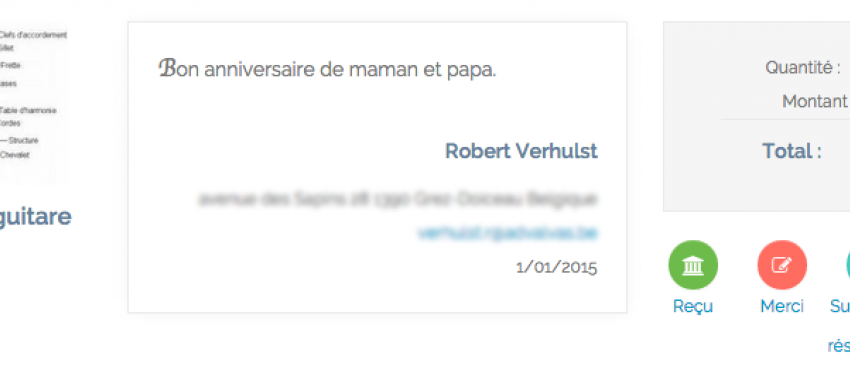Image resolution: width=850 pixels, height=380 pixels.
Task: Click the Montant label
Action: pyautogui.click(x=815, y=101)
